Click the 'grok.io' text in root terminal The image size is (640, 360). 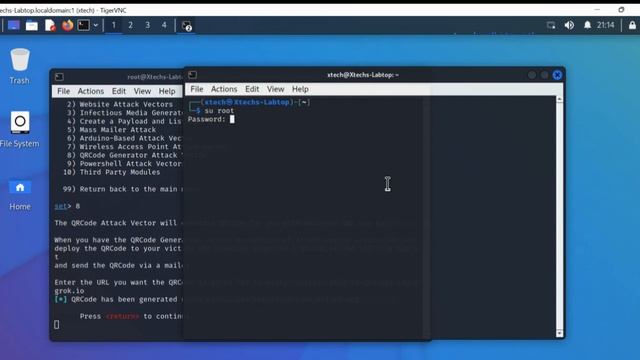pyautogui.click(x=69, y=291)
